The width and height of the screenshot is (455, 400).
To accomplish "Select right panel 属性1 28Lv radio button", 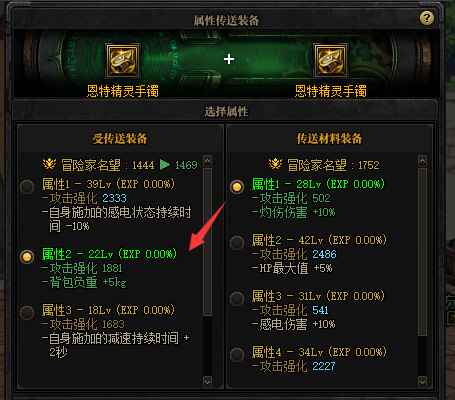I will tap(237, 186).
